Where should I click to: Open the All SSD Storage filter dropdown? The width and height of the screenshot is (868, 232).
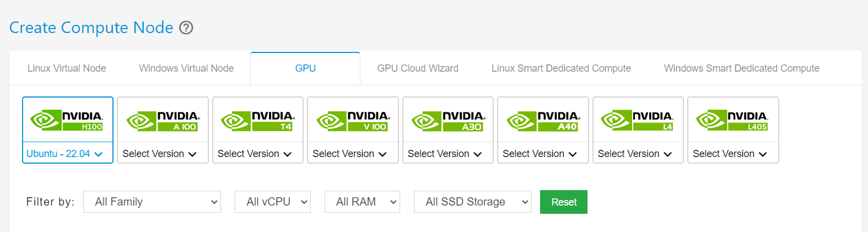click(x=473, y=202)
